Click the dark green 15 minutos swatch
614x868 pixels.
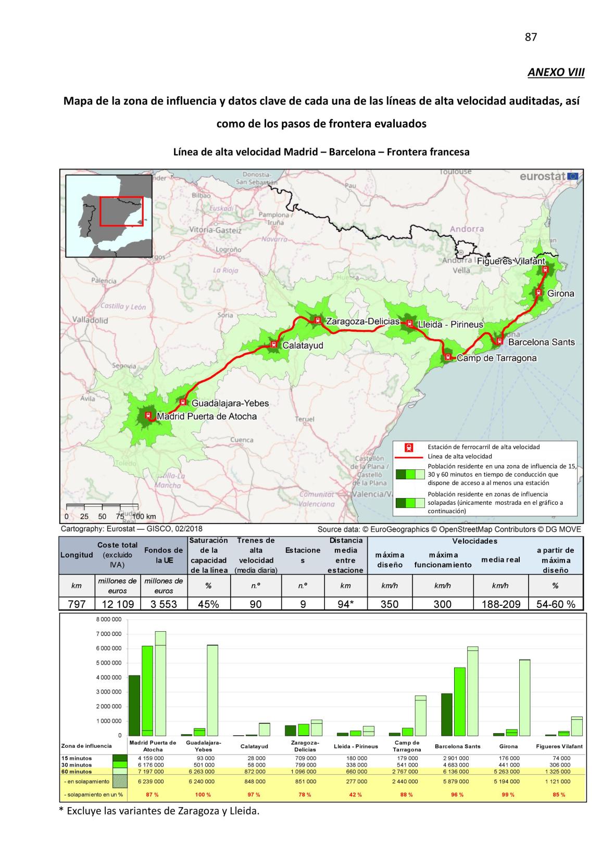click(x=120, y=758)
